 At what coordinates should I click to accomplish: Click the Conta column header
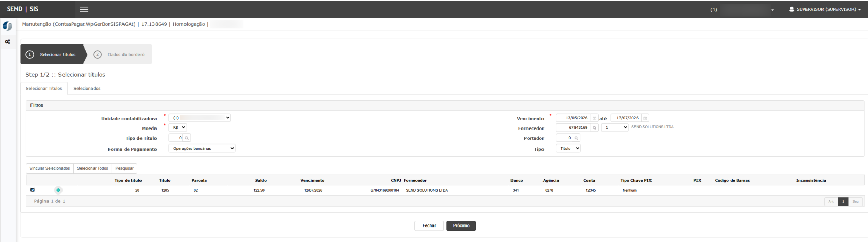click(x=590, y=180)
